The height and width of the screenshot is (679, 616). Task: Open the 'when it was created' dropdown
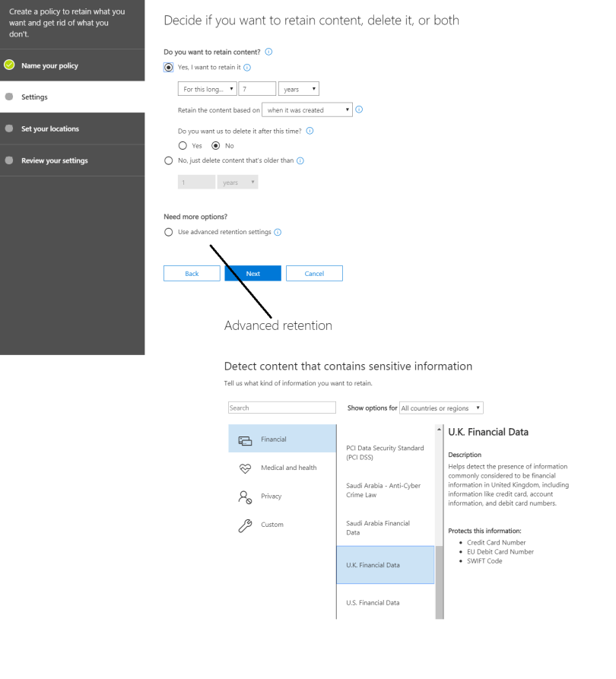click(307, 110)
